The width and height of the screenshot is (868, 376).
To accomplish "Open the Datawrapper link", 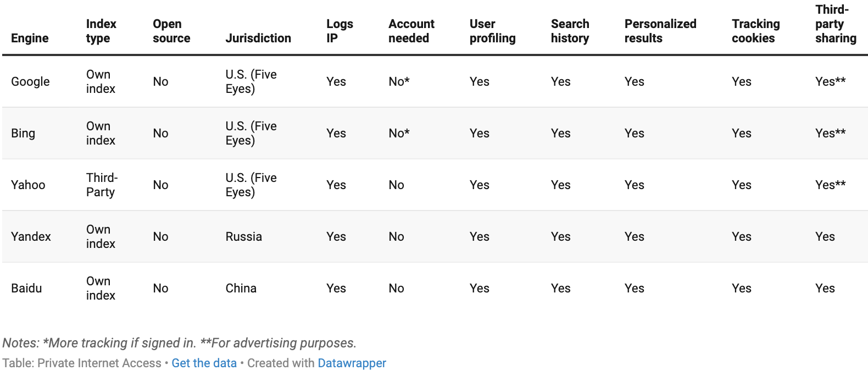I will point(352,363).
